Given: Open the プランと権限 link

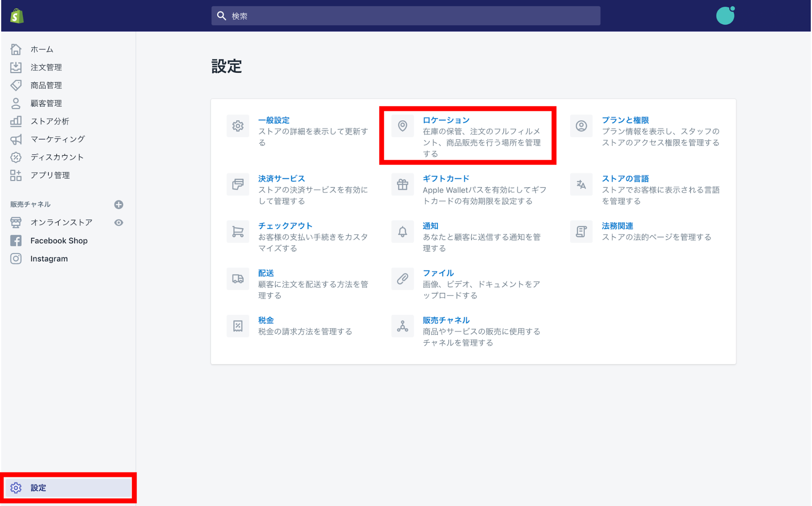Looking at the screenshot, I should pyautogui.click(x=625, y=120).
